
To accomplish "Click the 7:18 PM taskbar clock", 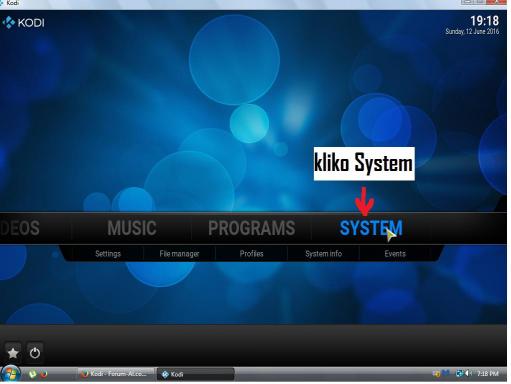I will click(x=487, y=374).
